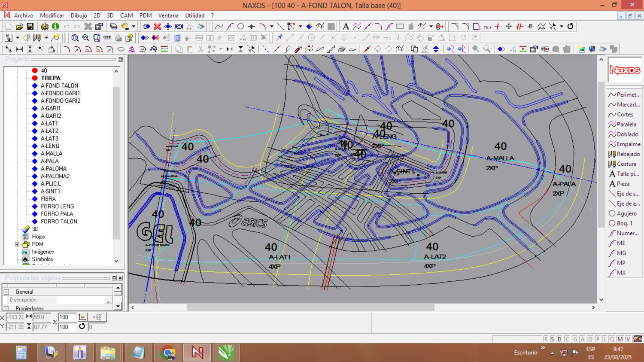Click the Save diskette icon in toolbar
Viewport: 644px width, 362px height.
pyautogui.click(x=30, y=27)
